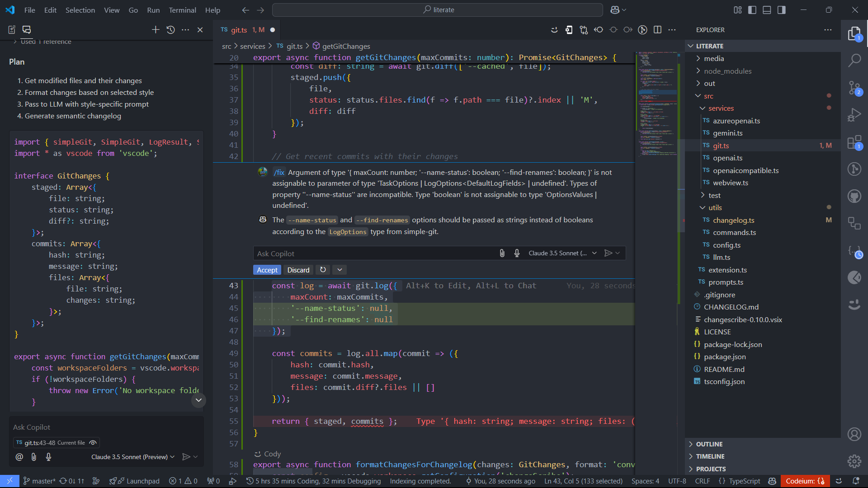Screen dimensions: 868x488
Task: Click the attach paperclip icon in inline chat
Action: pos(502,253)
